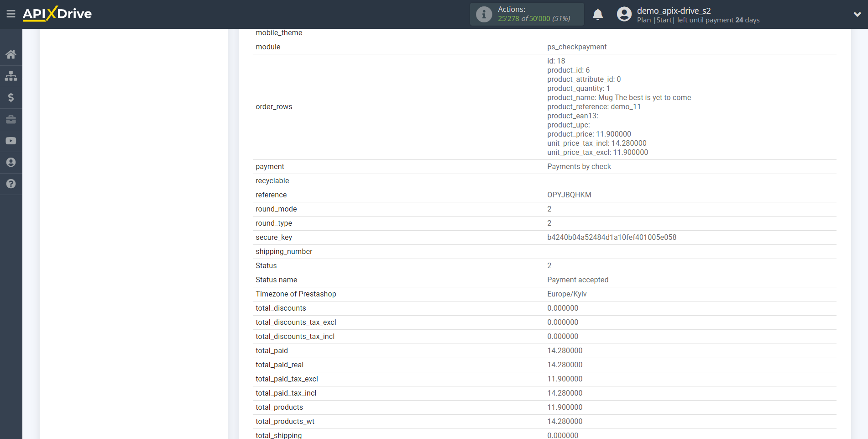
Task: Click the account avatar icon
Action: click(624, 14)
